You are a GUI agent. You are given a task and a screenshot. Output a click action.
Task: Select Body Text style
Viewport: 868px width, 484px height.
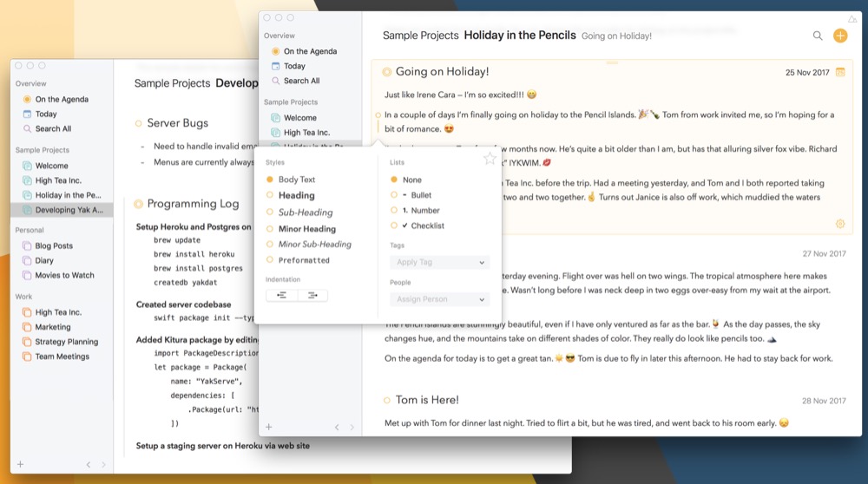(x=291, y=180)
